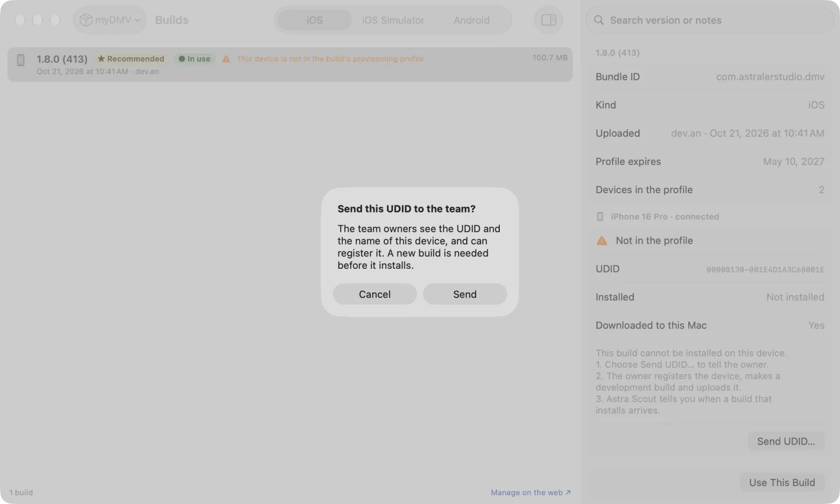Click the Devices in the profile row
This screenshot has width=840, height=504.
coord(710,190)
